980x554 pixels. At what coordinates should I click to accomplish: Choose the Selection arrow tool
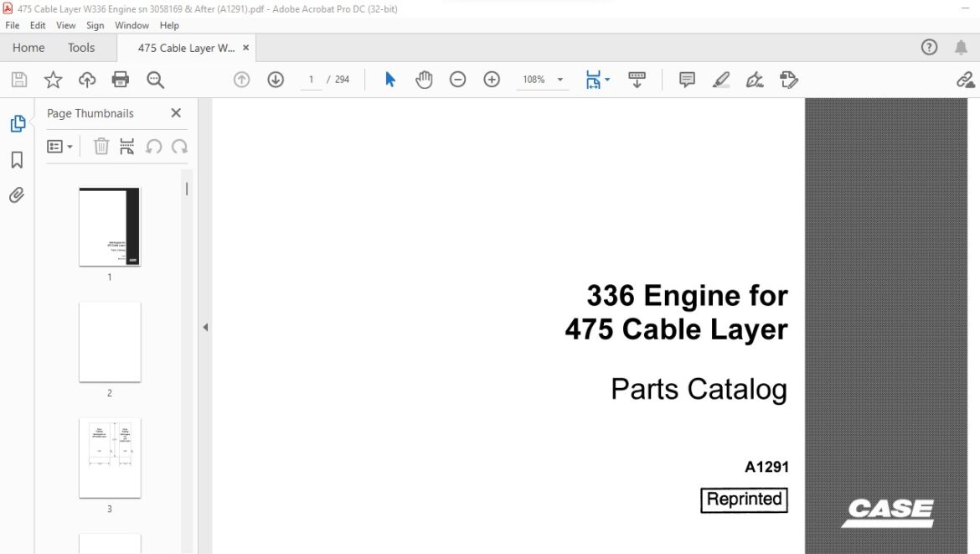click(x=390, y=80)
